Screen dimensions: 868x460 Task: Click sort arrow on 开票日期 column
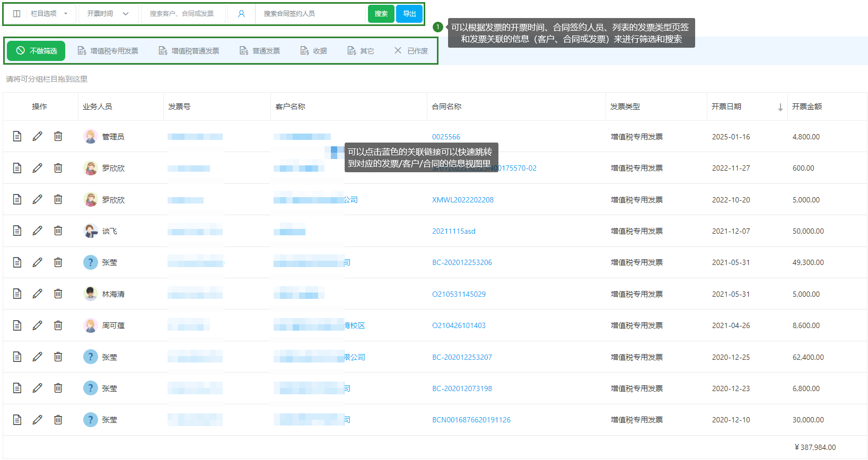pyautogui.click(x=780, y=107)
